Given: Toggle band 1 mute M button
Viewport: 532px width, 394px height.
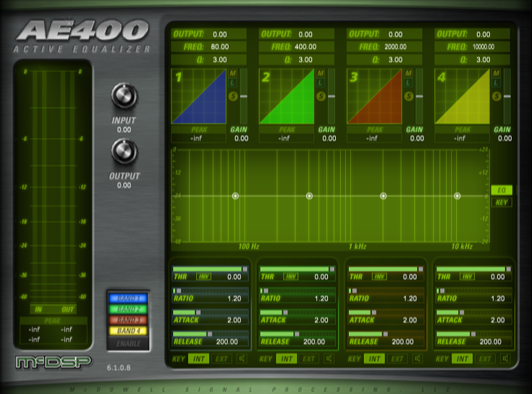Looking at the screenshot, I should tap(233, 73).
